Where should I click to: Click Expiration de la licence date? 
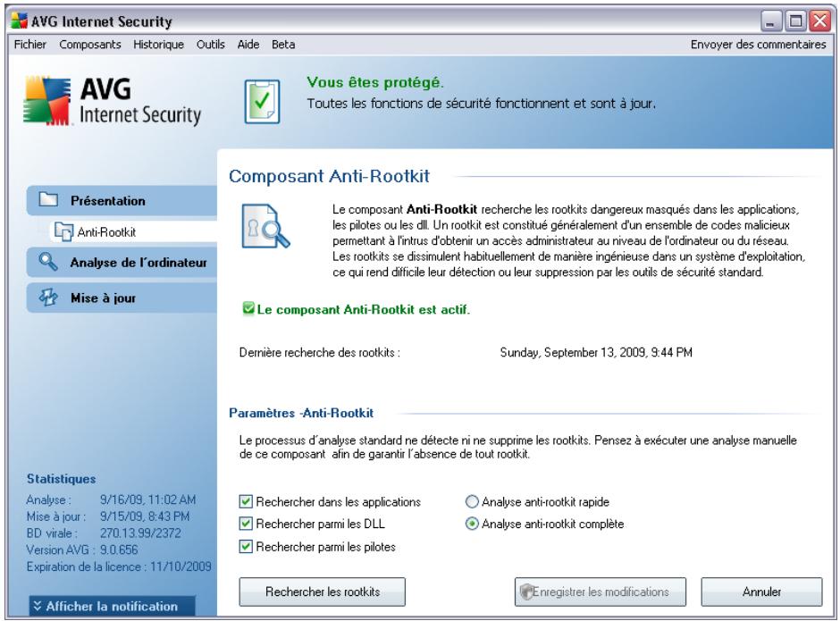(181, 566)
